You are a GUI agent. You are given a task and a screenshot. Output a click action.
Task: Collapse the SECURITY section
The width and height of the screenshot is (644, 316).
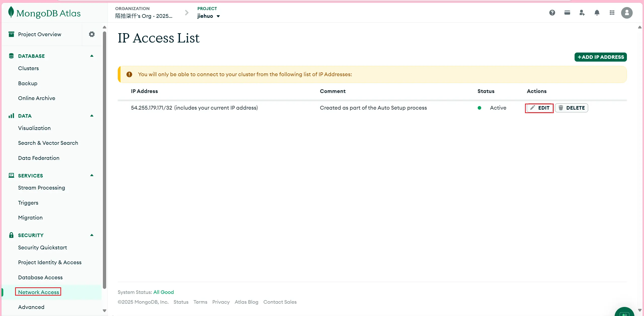(x=92, y=235)
